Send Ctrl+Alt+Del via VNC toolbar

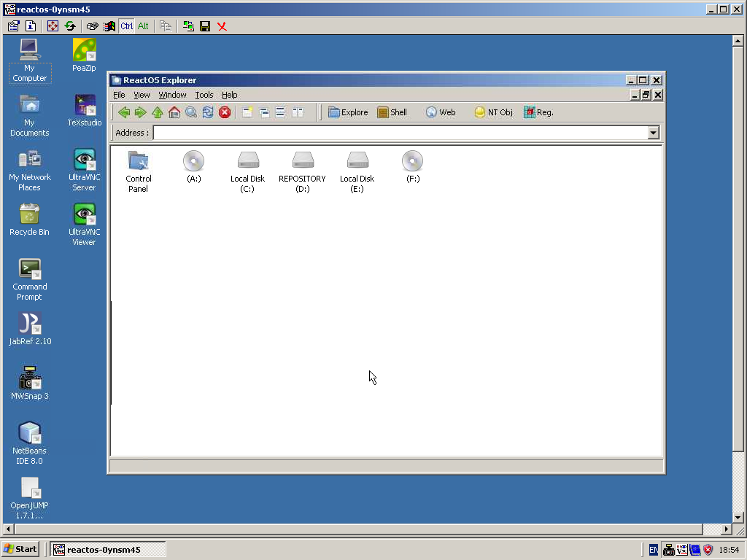coord(93,26)
